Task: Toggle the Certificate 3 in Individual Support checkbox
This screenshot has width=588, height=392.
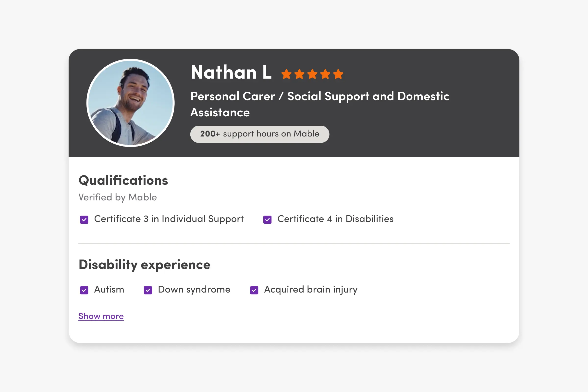Action: point(84,220)
